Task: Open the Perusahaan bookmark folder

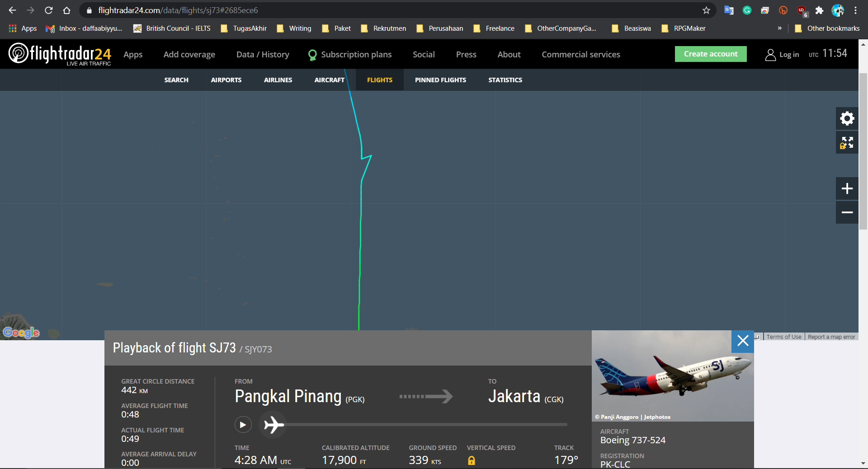Action: pos(440,28)
